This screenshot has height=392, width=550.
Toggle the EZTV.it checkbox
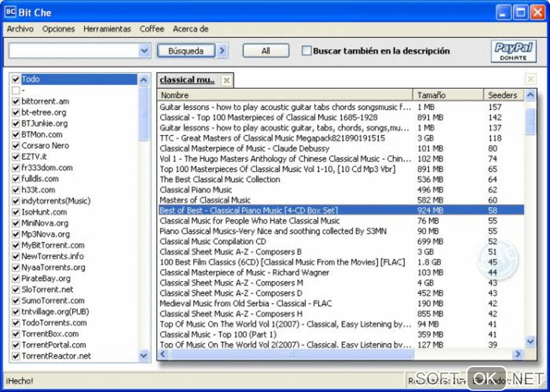pos(16,157)
